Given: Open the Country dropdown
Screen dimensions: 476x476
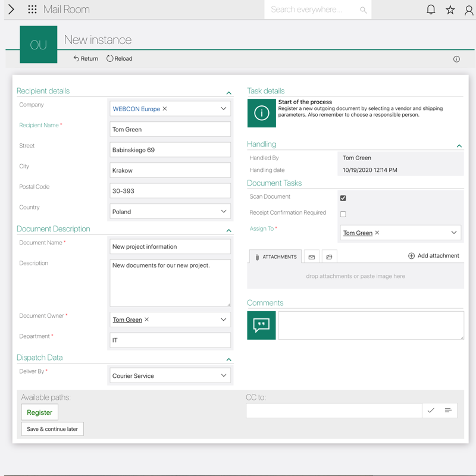Looking at the screenshot, I should click(224, 212).
